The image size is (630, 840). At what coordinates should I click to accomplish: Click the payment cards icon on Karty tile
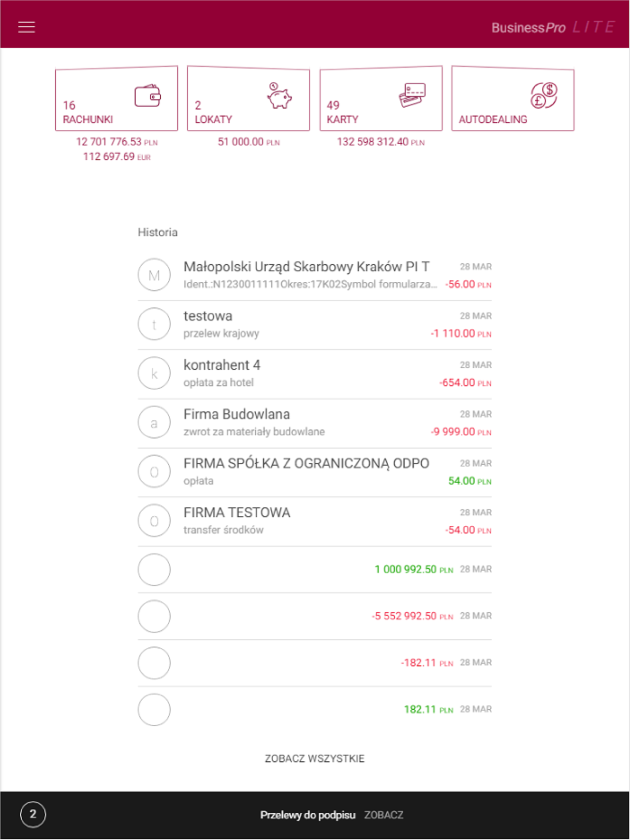click(414, 95)
